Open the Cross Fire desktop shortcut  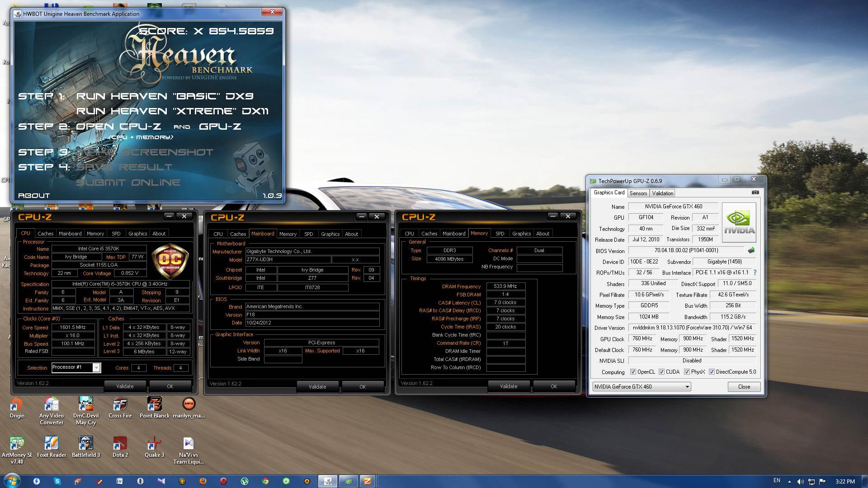click(120, 408)
